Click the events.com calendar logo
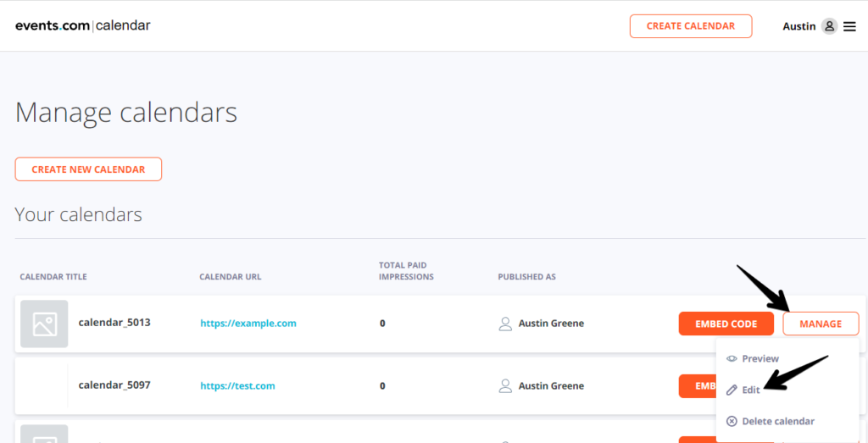Image resolution: width=868 pixels, height=443 pixels. click(x=82, y=25)
